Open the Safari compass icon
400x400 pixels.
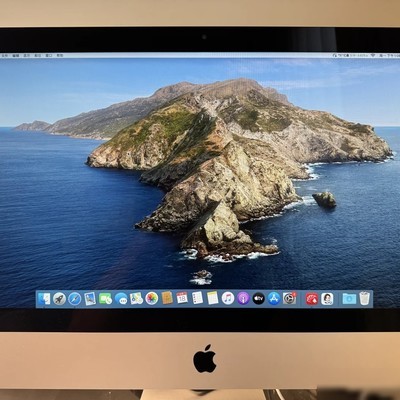pos(75,299)
